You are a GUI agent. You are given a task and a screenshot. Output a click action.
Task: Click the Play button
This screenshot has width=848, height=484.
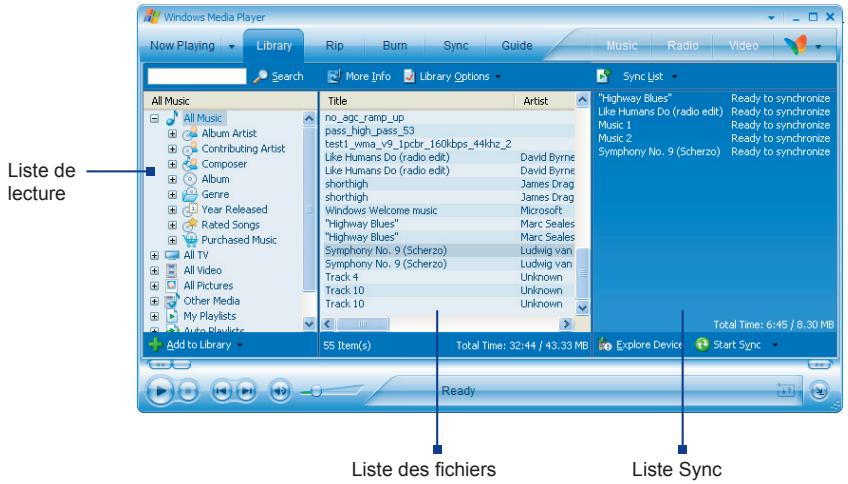click(x=160, y=390)
